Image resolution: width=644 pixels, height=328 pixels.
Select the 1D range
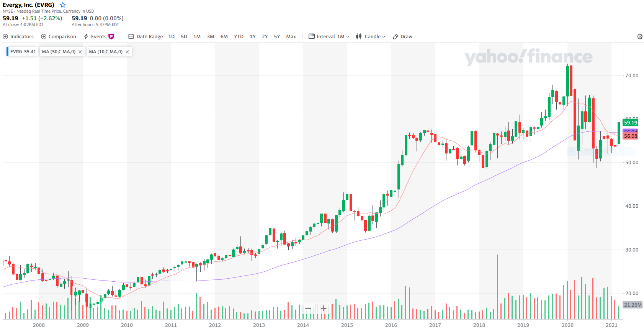[x=172, y=37]
